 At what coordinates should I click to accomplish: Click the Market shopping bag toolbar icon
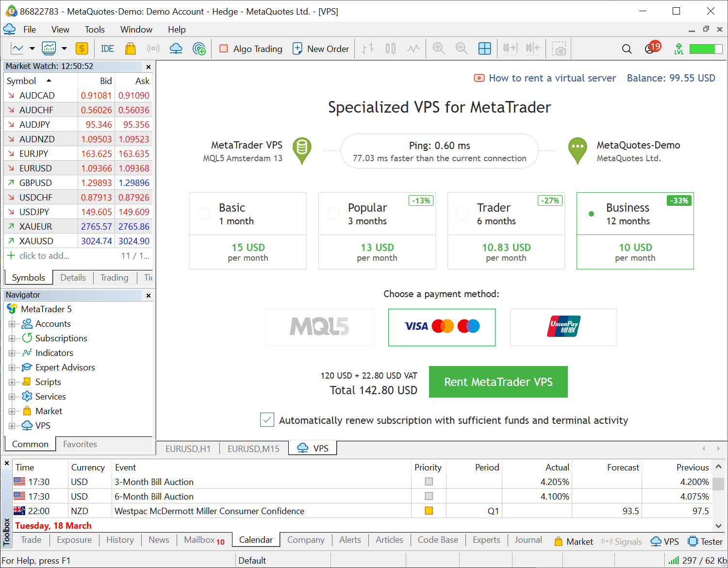point(130,49)
